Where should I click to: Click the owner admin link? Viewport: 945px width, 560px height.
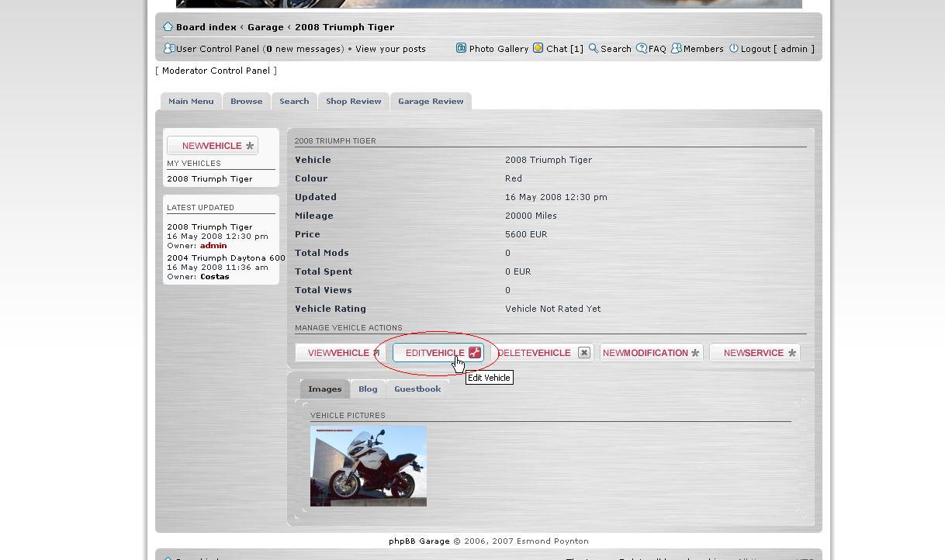pos(213,246)
